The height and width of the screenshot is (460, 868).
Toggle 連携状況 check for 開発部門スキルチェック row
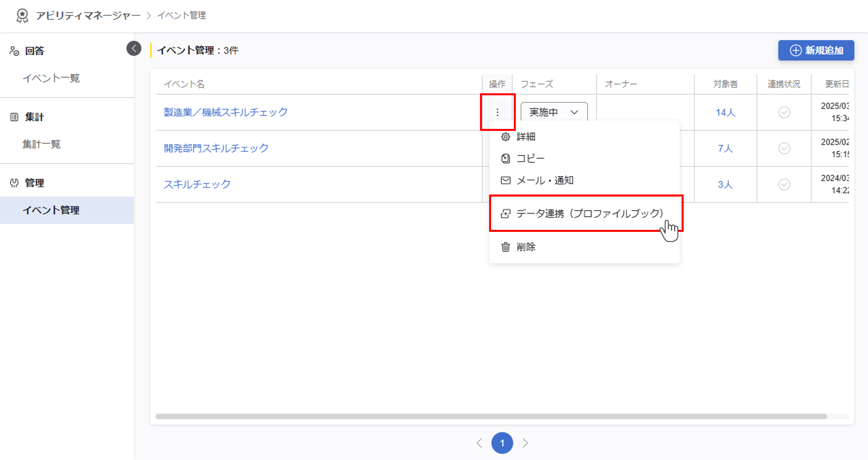784,148
